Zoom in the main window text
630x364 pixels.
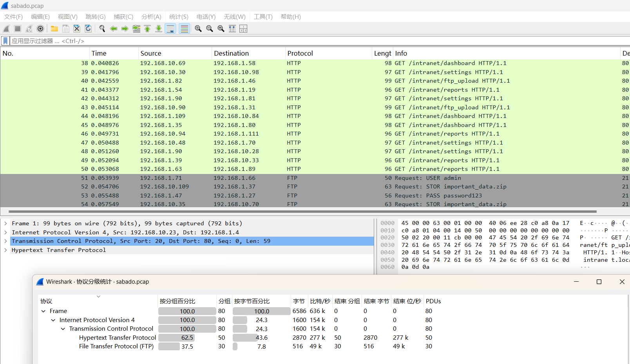point(198,29)
